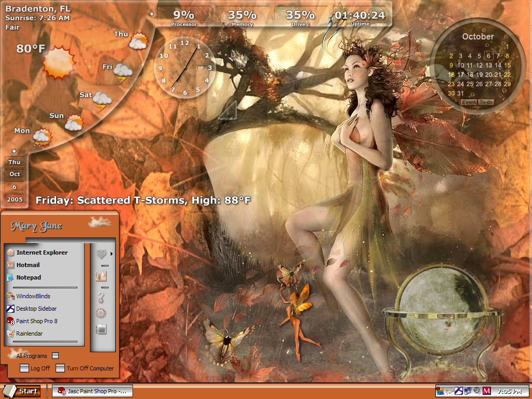The height and width of the screenshot is (399, 532).
Task: Click the 2005 year tile in date widget
Action: [15, 199]
